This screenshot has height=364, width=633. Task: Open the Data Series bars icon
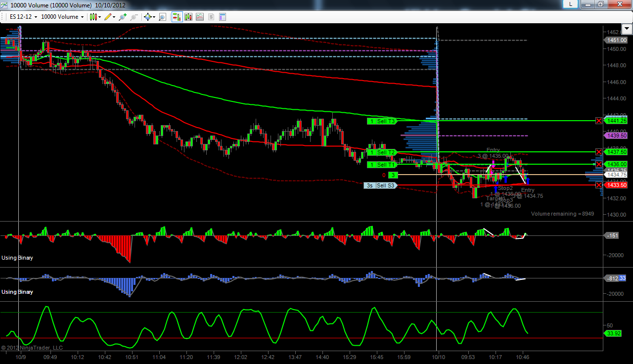pos(188,17)
